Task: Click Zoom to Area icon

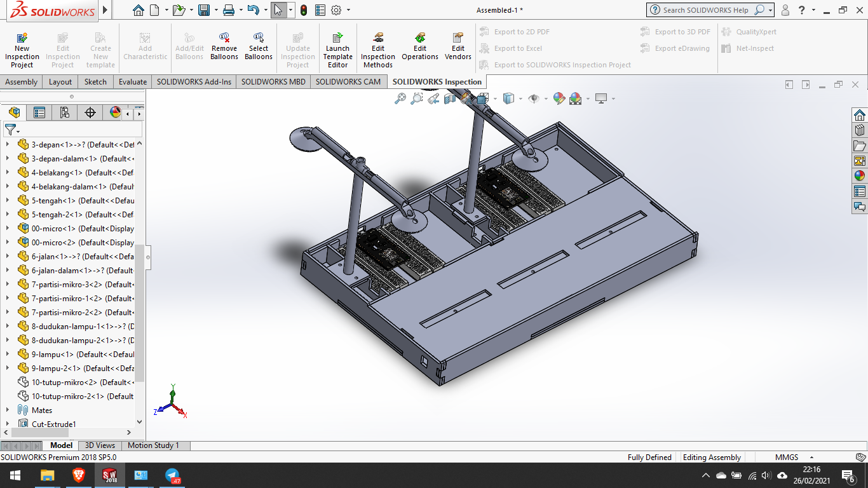Action: (417, 98)
